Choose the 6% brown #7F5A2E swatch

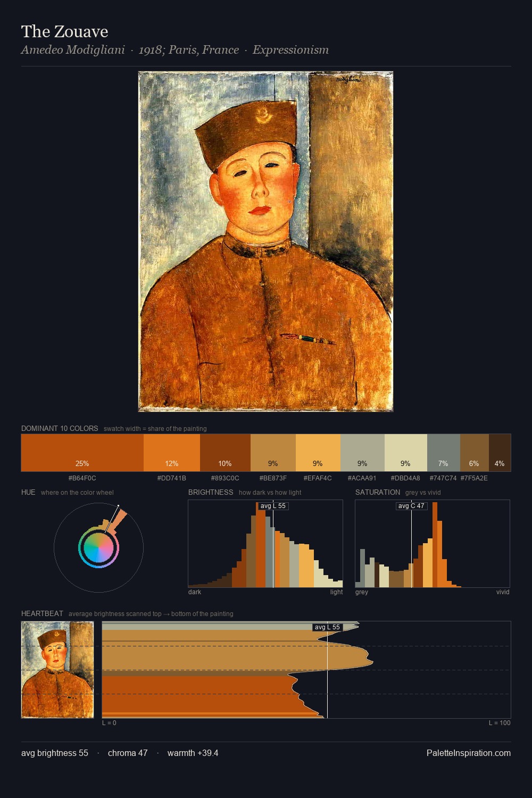pos(475,453)
